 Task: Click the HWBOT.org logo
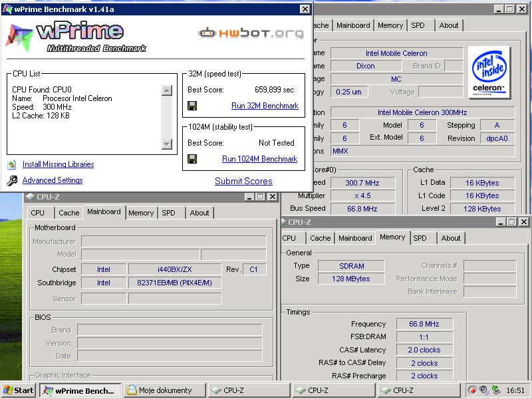251,33
